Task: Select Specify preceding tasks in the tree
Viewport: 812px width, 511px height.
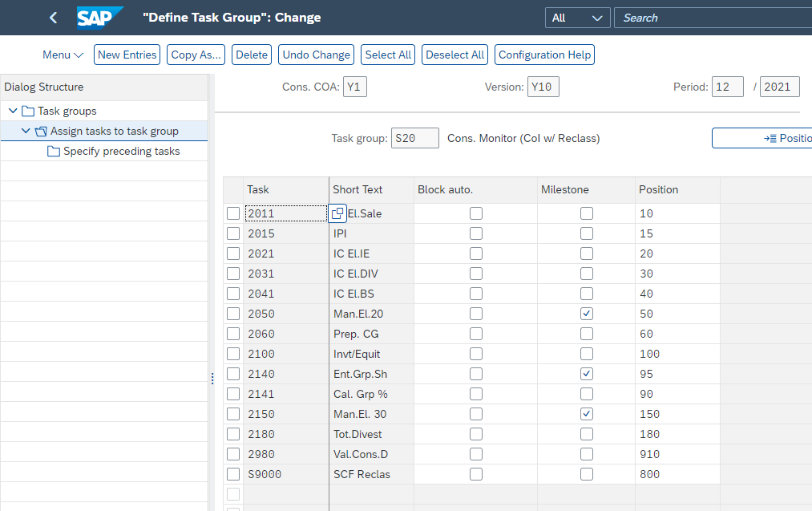Action: tap(121, 152)
